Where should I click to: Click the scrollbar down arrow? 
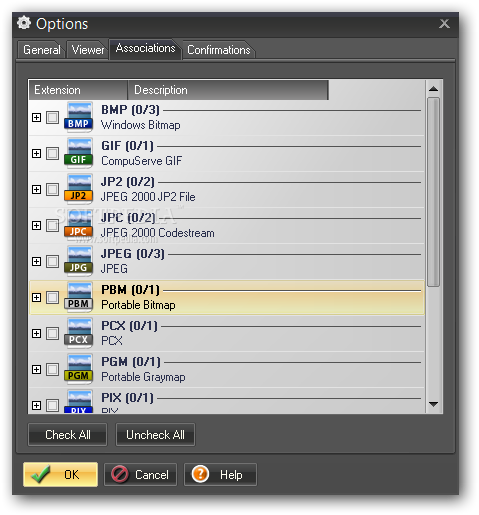(433, 404)
